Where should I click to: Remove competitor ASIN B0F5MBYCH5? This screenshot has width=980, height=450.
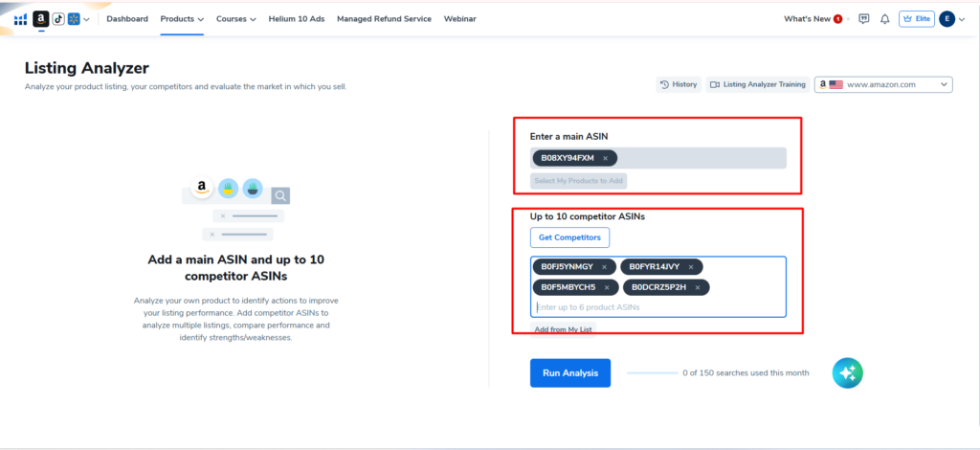coord(606,287)
